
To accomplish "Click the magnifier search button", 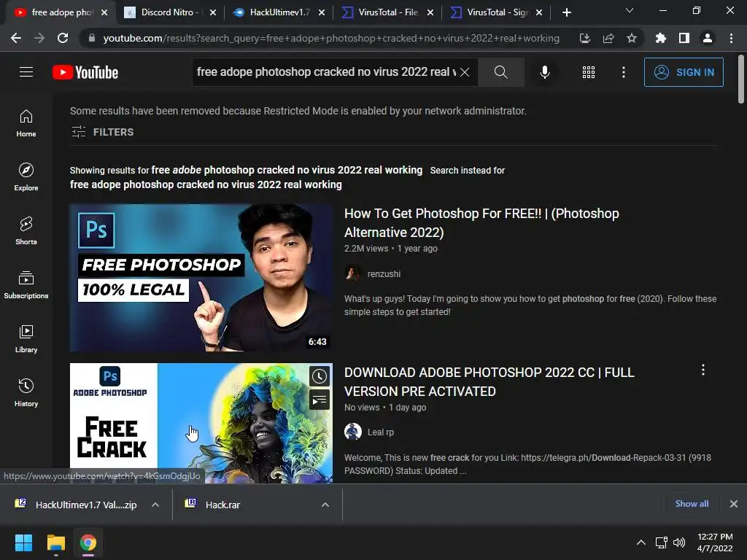I will click(x=500, y=72).
